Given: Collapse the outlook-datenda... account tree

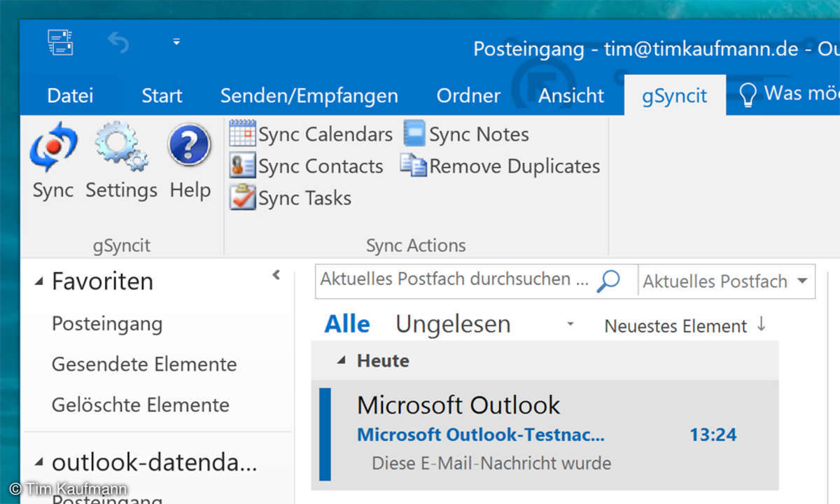Looking at the screenshot, I should pos(39,463).
